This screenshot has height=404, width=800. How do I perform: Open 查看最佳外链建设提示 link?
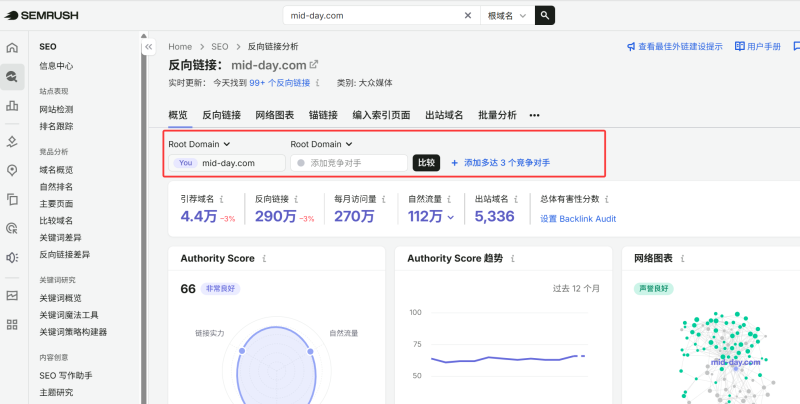tap(674, 46)
